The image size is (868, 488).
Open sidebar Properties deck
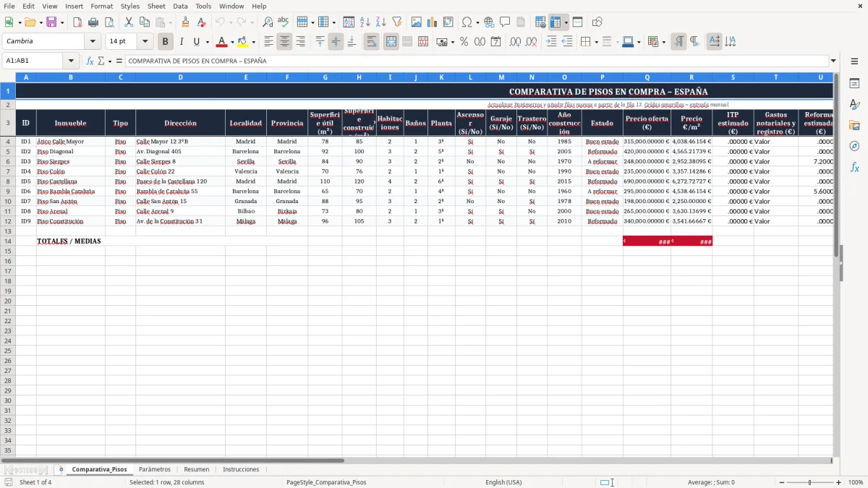854,84
